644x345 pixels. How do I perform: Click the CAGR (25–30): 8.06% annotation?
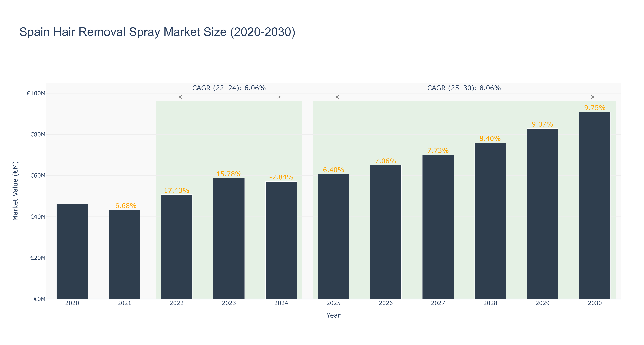pyautogui.click(x=464, y=88)
